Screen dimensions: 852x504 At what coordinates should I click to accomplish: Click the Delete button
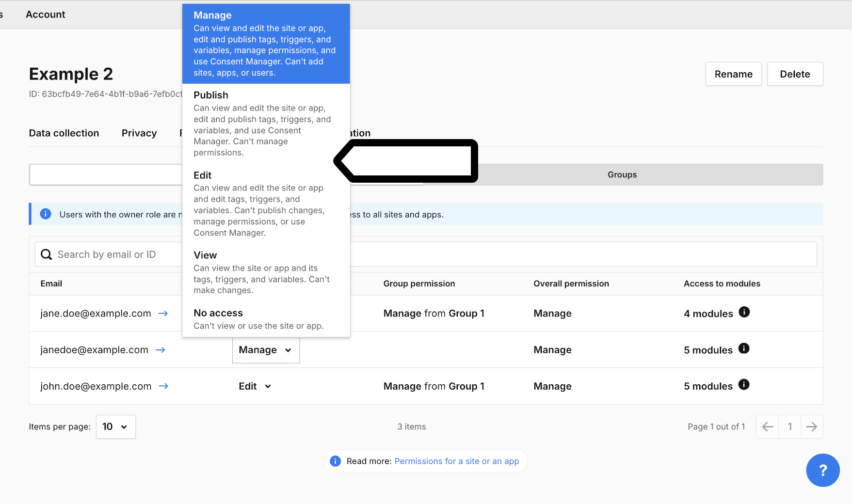795,74
